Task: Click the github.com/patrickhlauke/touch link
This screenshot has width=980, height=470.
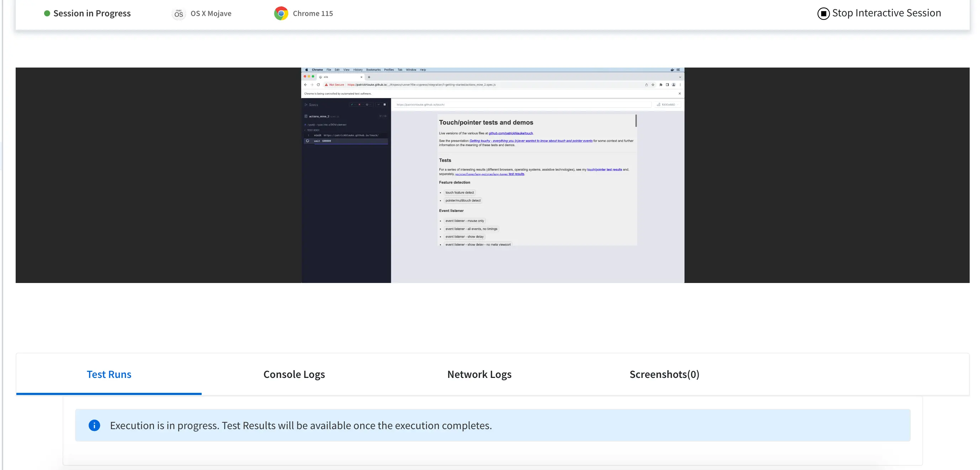Action: tap(510, 133)
